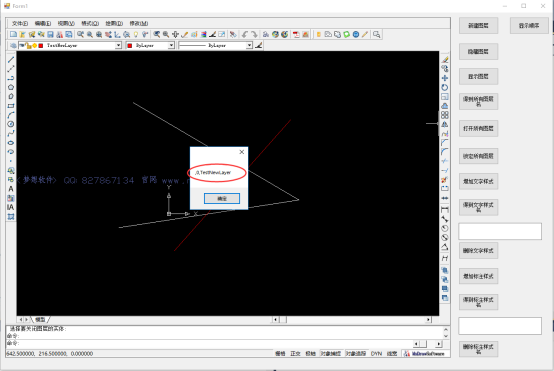
Task: Toggle 对象捕捉 object snap in status bar
Action: click(331, 353)
